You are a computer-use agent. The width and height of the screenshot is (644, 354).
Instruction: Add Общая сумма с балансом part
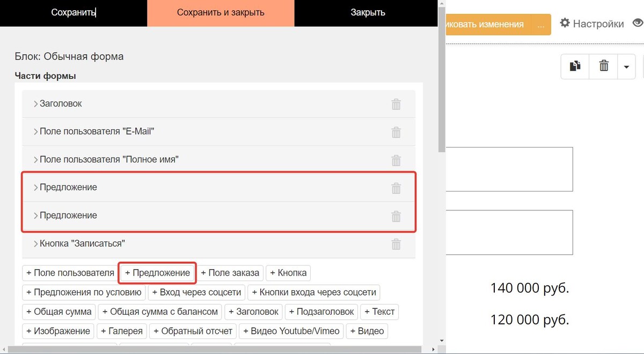(x=160, y=312)
